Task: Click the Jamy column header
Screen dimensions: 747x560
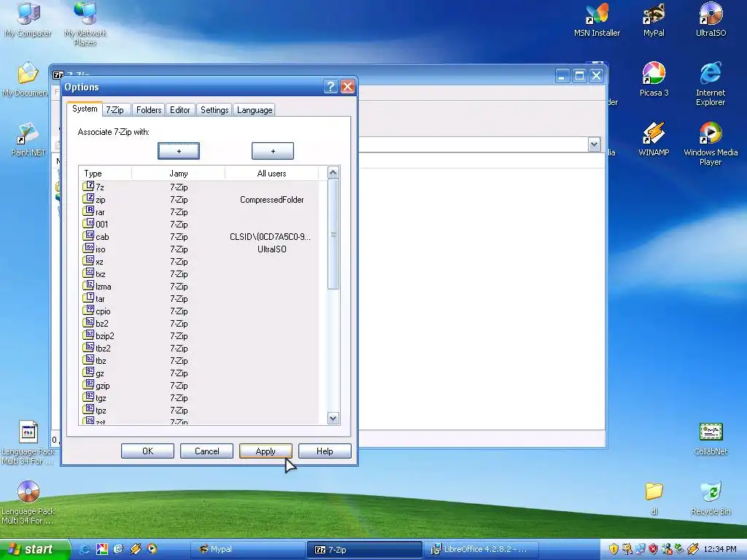Action: coord(178,174)
